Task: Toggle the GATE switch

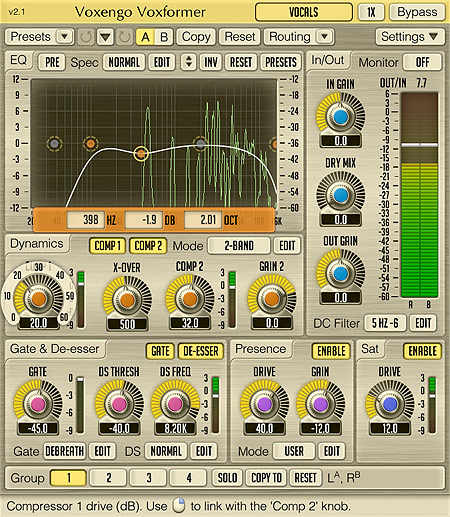Action: point(160,351)
